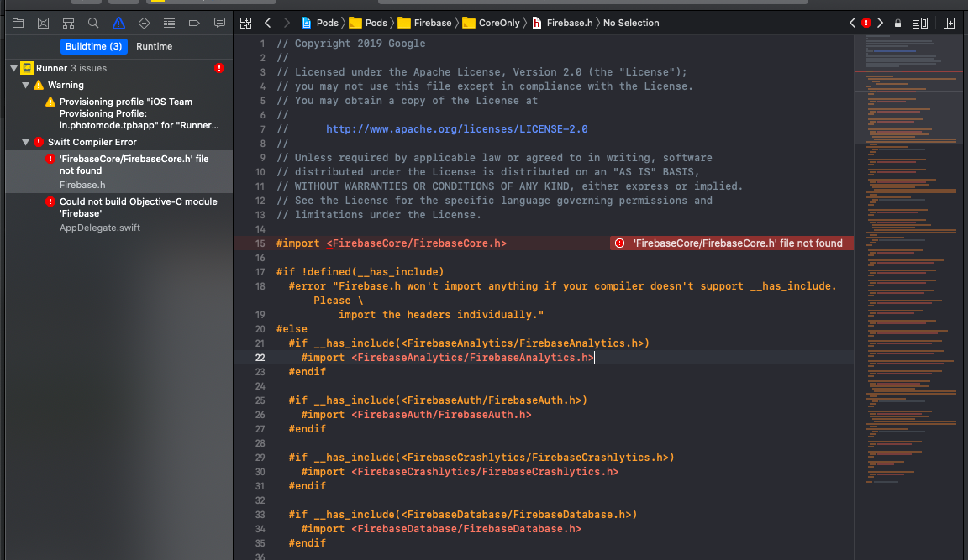Click line number 22 in gutter
968x560 pixels.
tap(260, 358)
